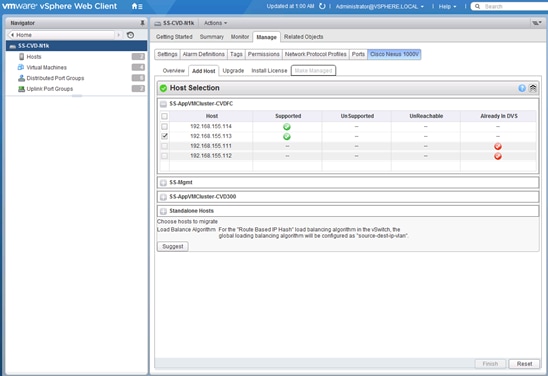Click the help icon in Host Selection header

pos(522,88)
